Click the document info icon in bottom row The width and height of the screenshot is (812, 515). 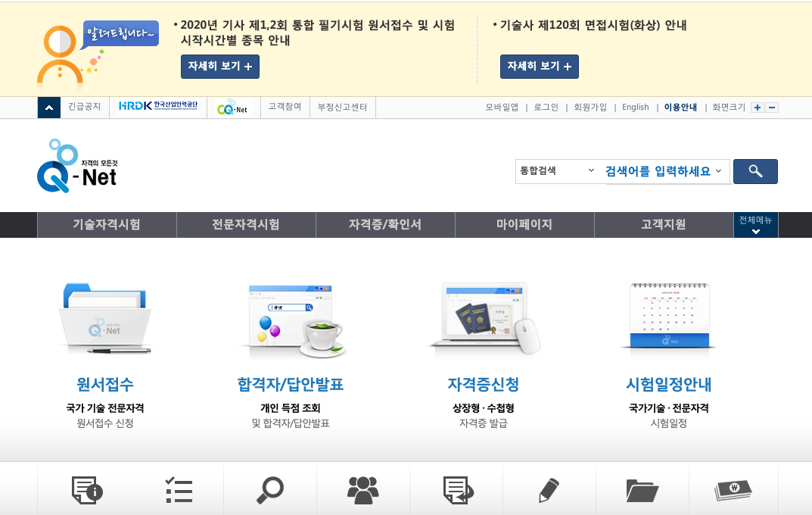click(x=87, y=490)
